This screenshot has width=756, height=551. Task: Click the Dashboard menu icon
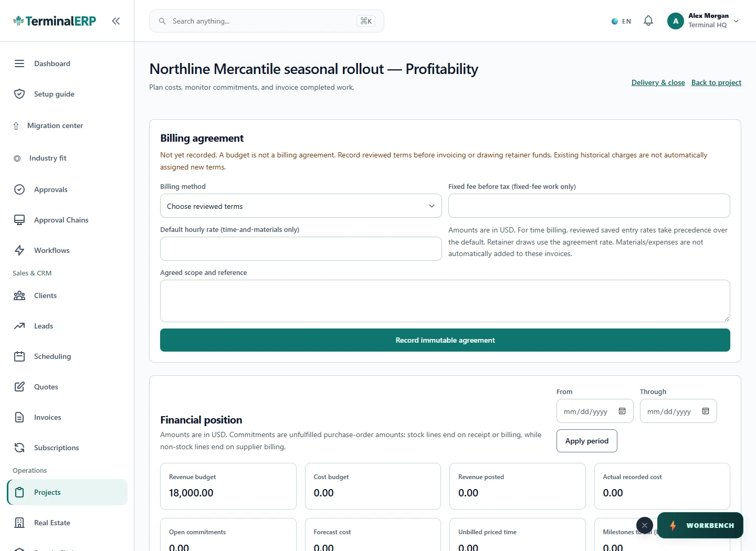[19, 63]
